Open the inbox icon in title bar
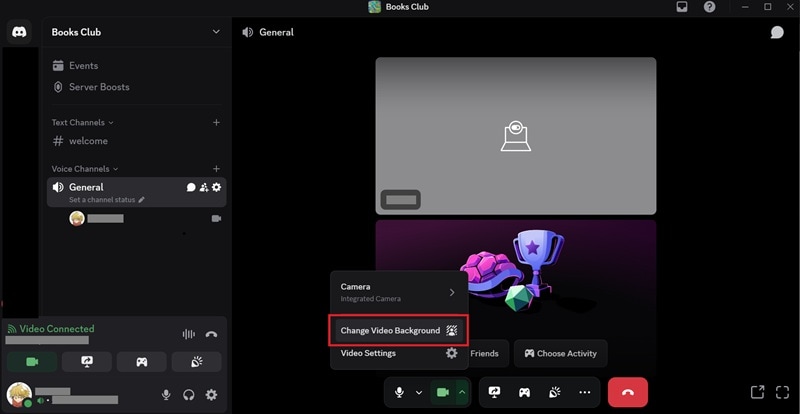The image size is (800, 414). tap(682, 7)
